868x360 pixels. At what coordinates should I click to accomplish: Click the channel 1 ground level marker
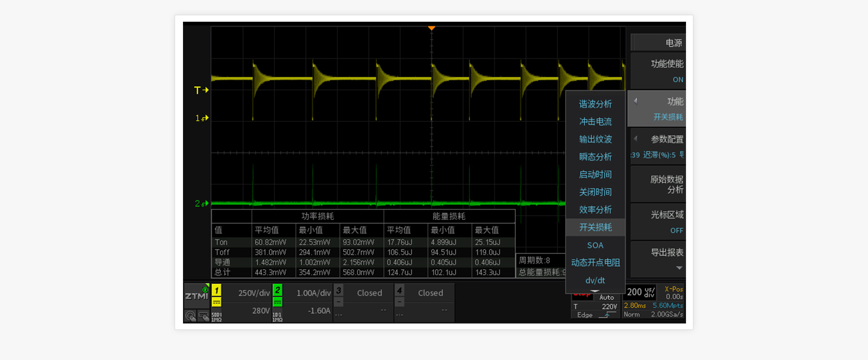click(202, 118)
